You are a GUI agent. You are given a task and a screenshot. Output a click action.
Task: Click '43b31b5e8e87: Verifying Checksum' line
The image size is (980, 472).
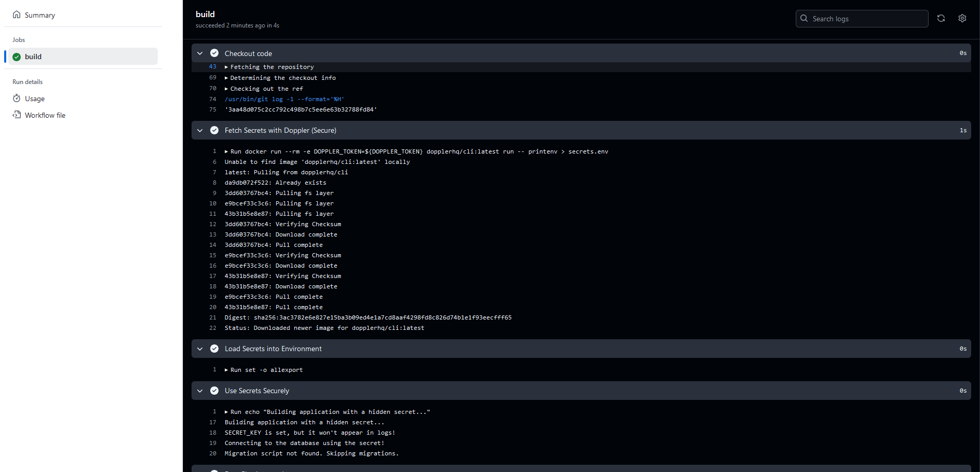pos(283,276)
